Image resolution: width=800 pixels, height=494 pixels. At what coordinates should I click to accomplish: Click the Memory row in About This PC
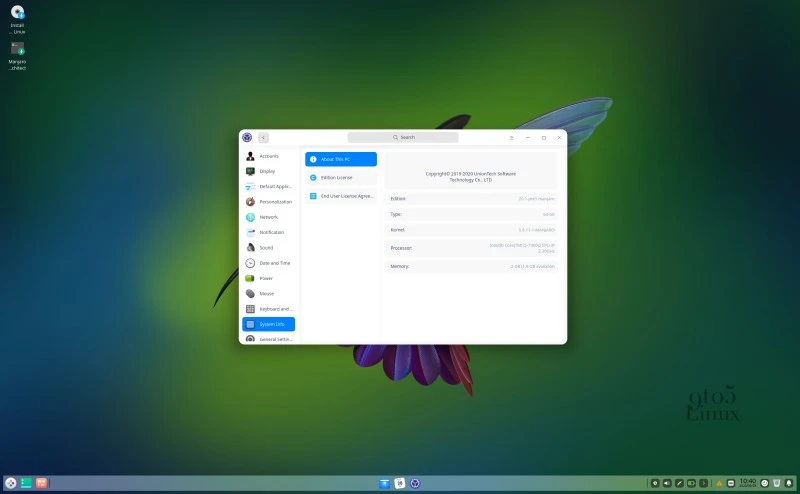click(x=471, y=266)
